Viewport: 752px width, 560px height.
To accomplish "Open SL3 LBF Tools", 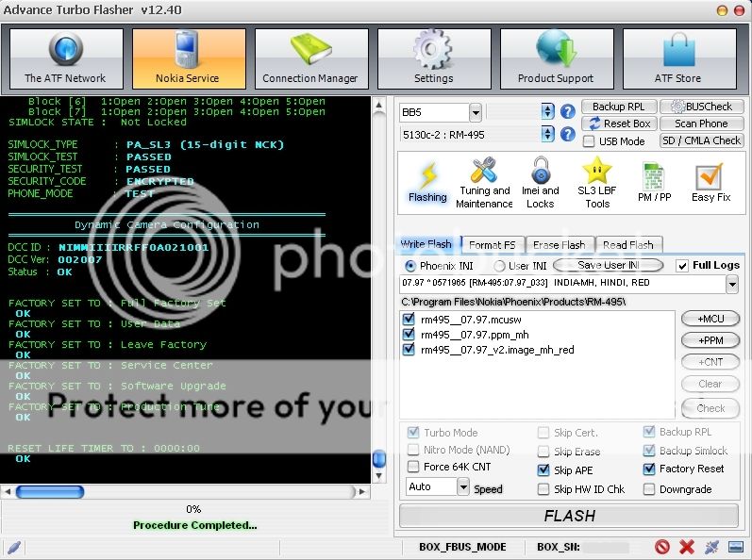I will [597, 184].
